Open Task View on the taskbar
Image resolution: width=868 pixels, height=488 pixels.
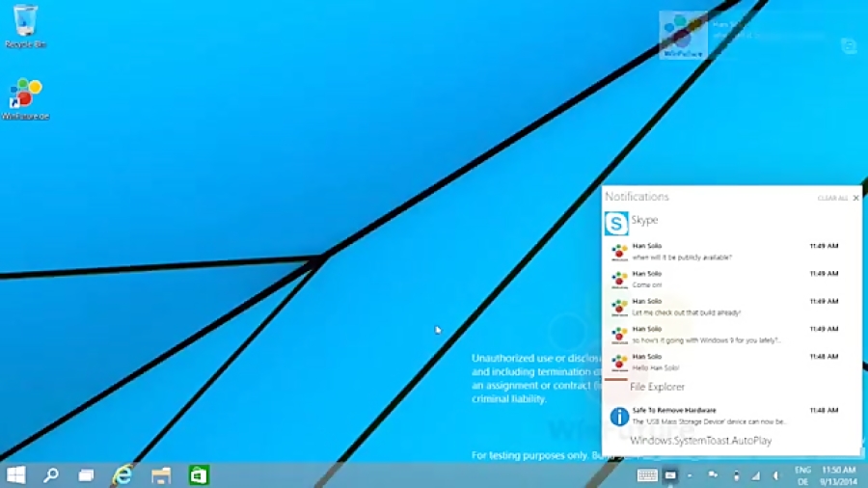pos(86,475)
